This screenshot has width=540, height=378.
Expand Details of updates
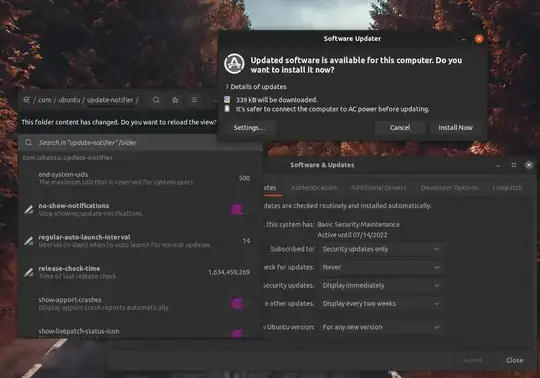coord(256,87)
